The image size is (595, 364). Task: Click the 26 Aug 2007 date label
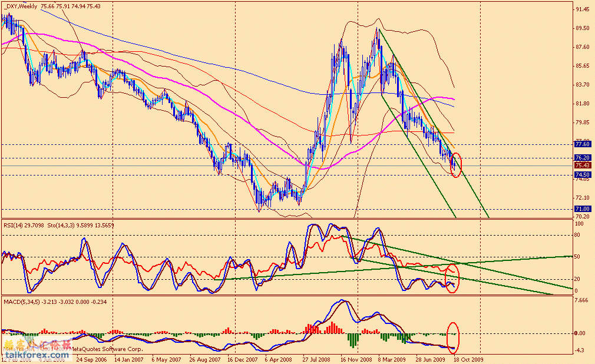[x=205, y=359]
